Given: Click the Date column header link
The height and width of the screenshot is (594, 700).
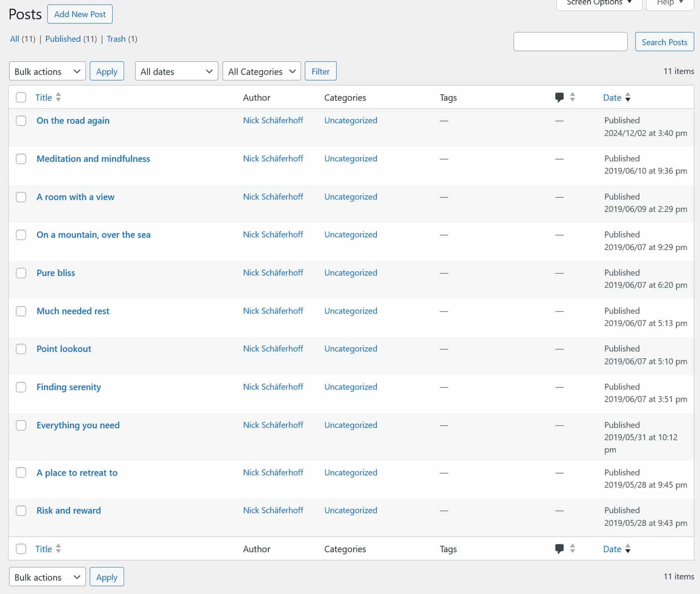Looking at the screenshot, I should (612, 97).
